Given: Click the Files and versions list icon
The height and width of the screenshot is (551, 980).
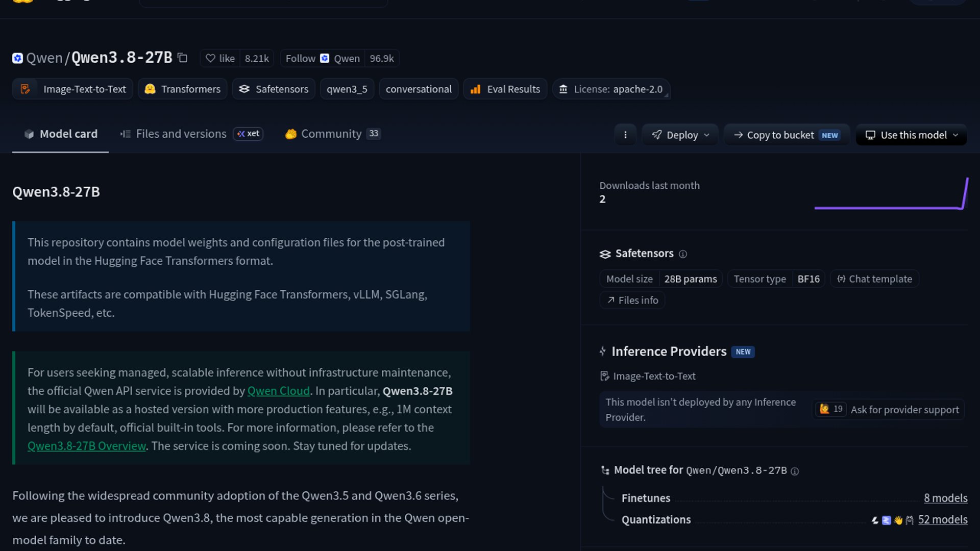Looking at the screenshot, I should (x=125, y=134).
